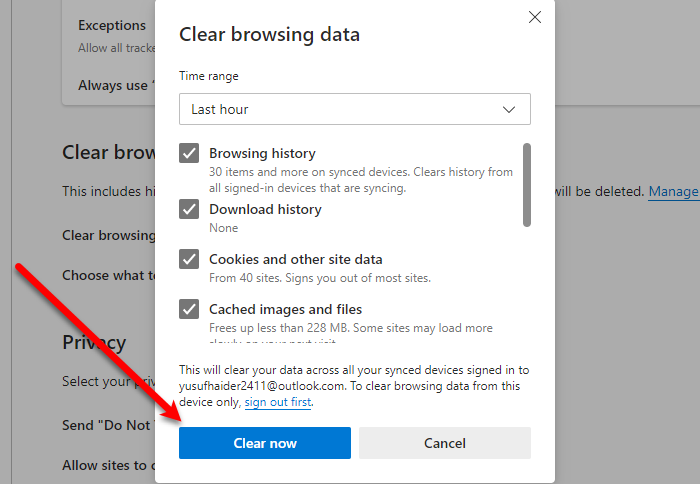The width and height of the screenshot is (700, 484).
Task: Untick the Cached images and files checkbox
Action: (190, 310)
